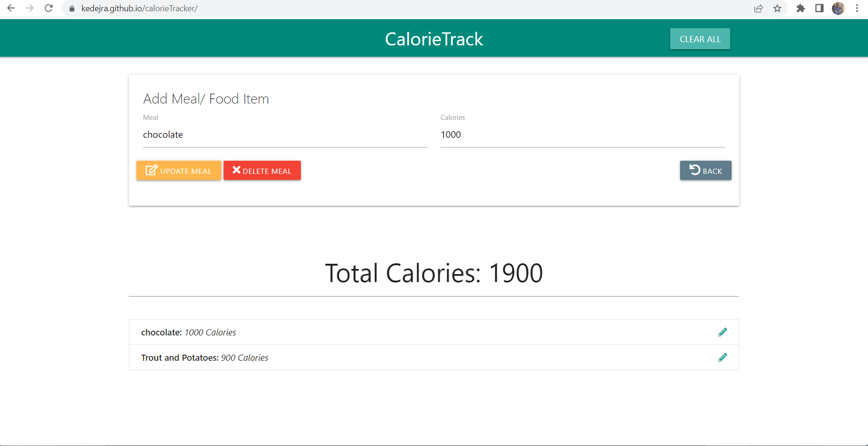Bookmark the page using the star icon
This screenshot has width=868, height=446.
click(778, 8)
